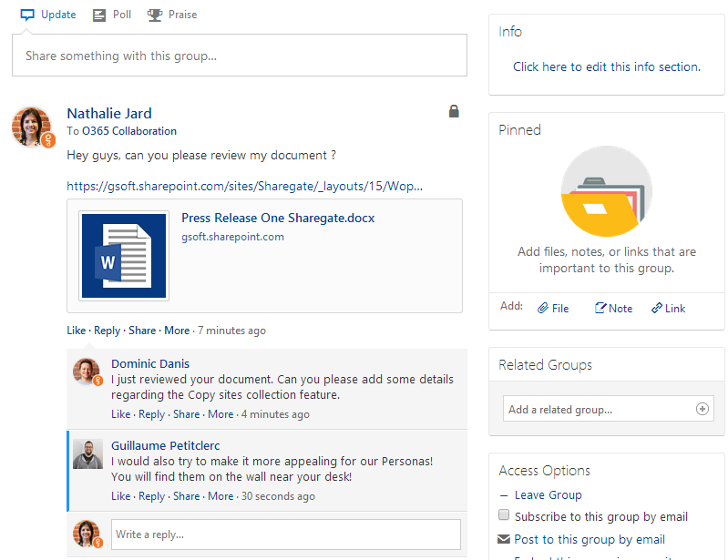Click the folder illustration in Pinned
This screenshot has width=728, height=560.
[x=606, y=191]
